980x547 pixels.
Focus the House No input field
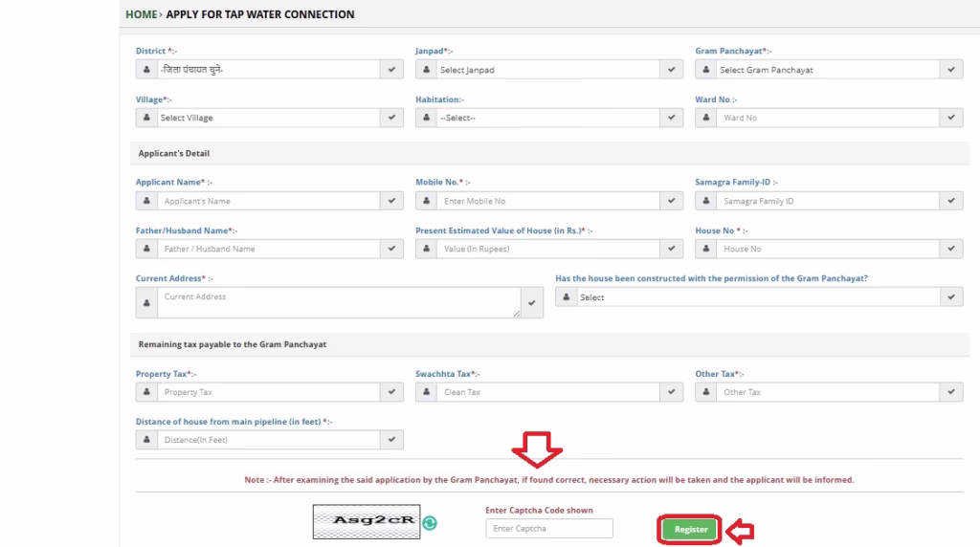[x=828, y=249]
